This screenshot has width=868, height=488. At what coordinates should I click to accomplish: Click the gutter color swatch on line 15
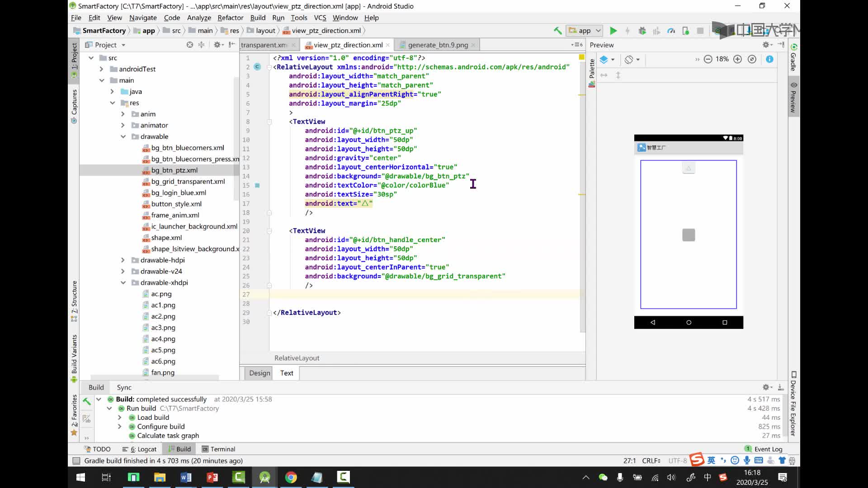click(x=257, y=185)
